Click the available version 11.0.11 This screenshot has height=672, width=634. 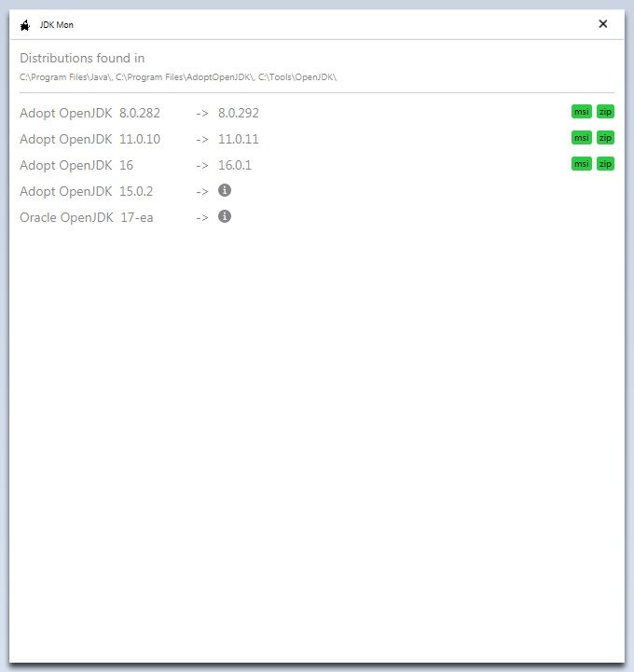(x=239, y=139)
